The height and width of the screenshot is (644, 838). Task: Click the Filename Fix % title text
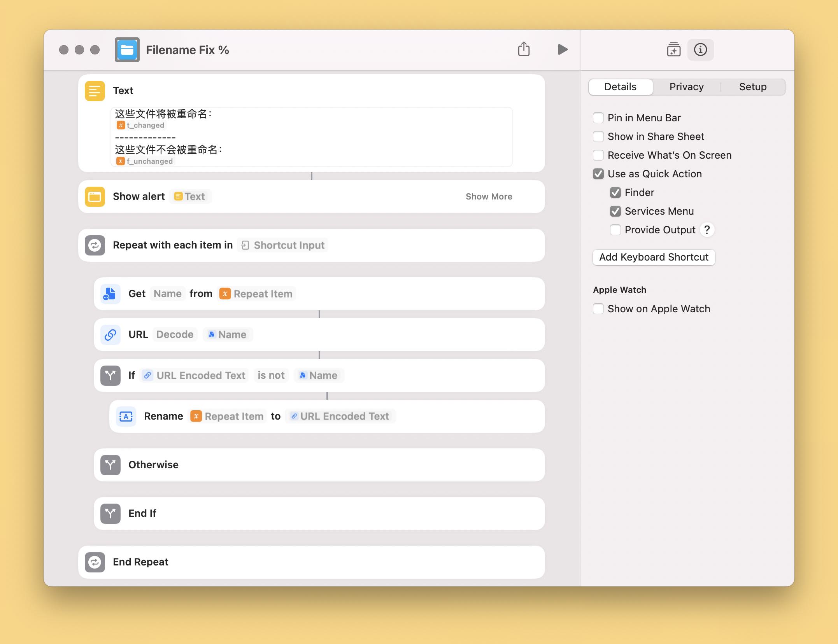187,50
